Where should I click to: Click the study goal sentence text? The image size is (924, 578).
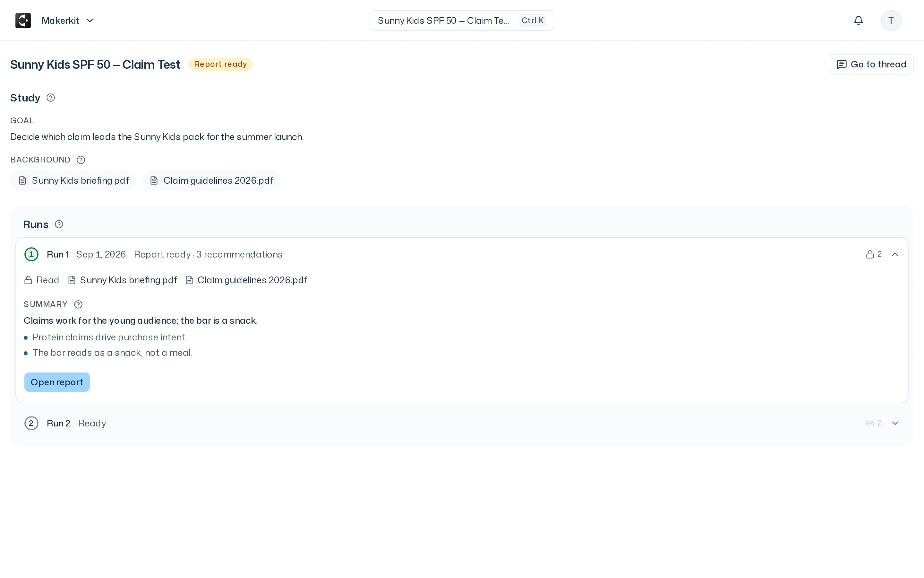(x=157, y=137)
